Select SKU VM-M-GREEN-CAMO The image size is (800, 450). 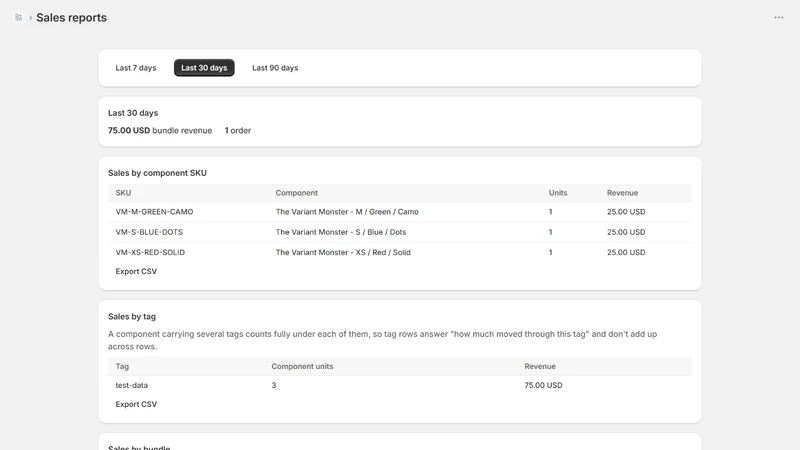pos(154,212)
